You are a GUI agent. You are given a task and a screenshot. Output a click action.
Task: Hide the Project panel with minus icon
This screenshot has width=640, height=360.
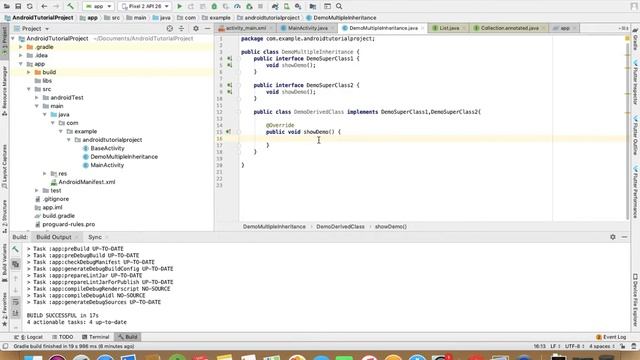point(207,29)
